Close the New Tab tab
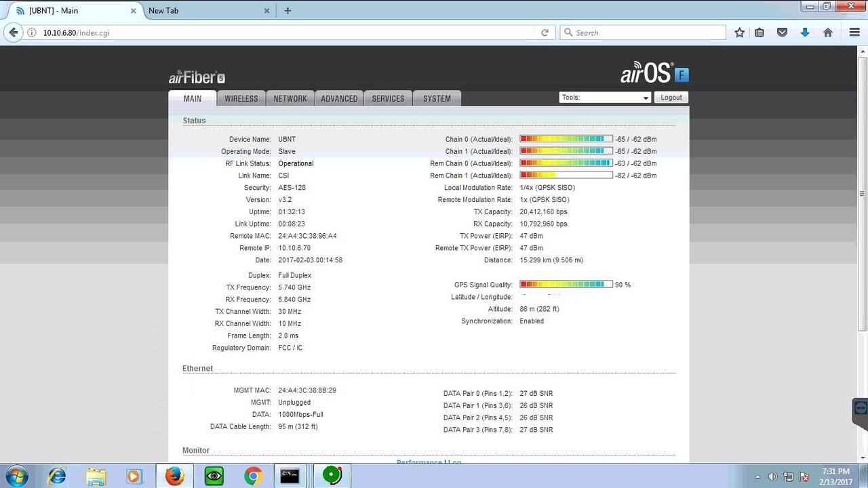This screenshot has height=488, width=868. tap(267, 11)
